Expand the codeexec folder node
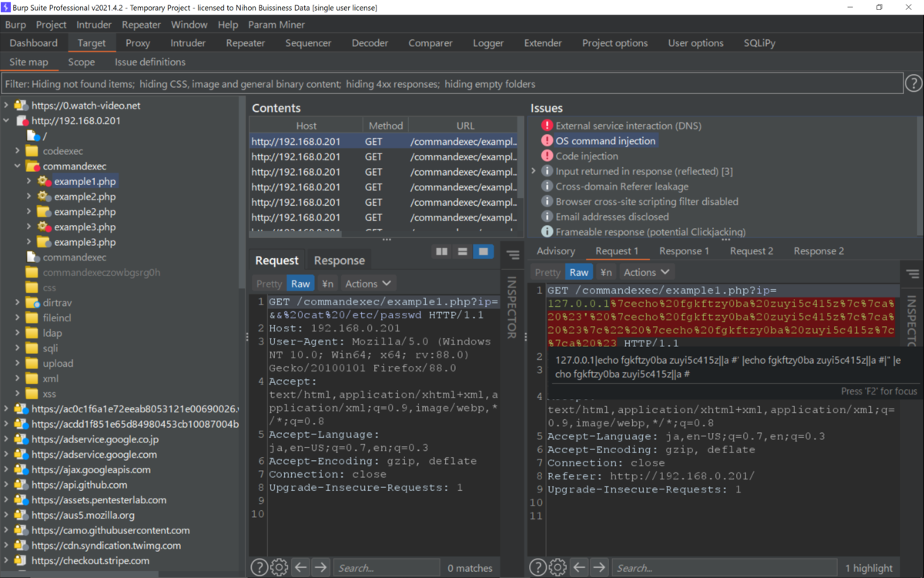 coord(18,151)
